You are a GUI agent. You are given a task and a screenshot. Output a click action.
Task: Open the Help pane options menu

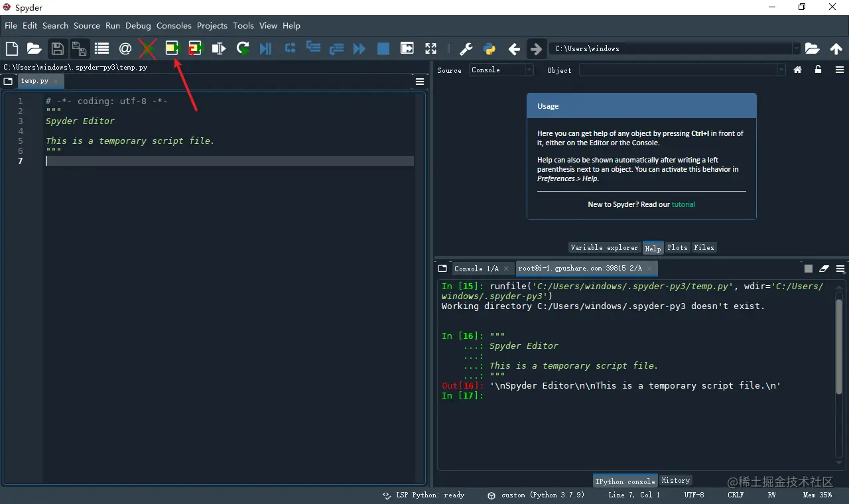840,70
